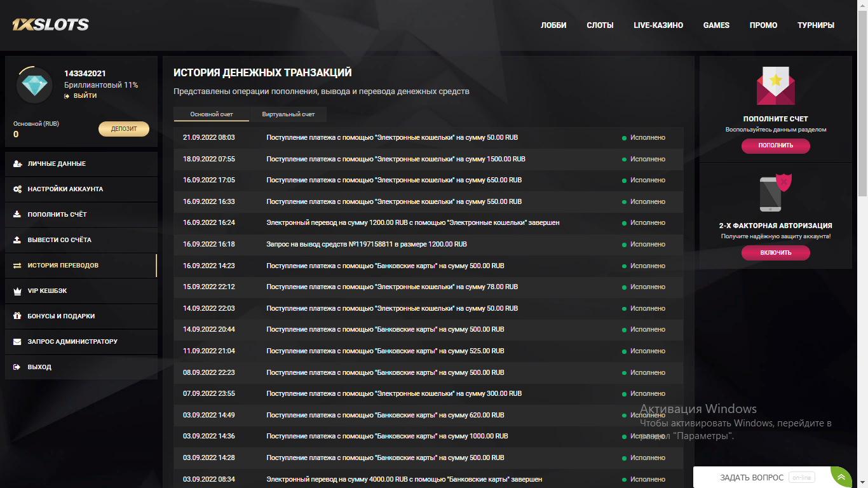Switch to the Виртуальный счет tab
This screenshot has width=868, height=488.
288,114
